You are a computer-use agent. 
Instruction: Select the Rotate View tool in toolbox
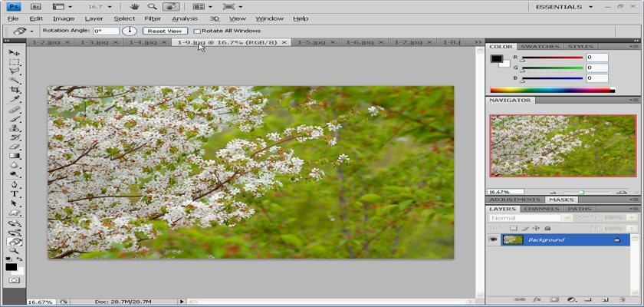[15, 242]
